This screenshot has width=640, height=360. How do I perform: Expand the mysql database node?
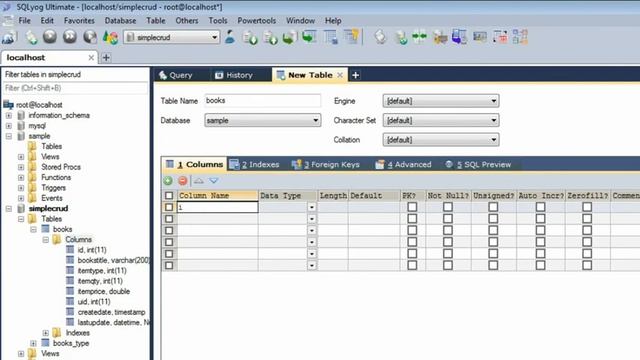pos(9,126)
